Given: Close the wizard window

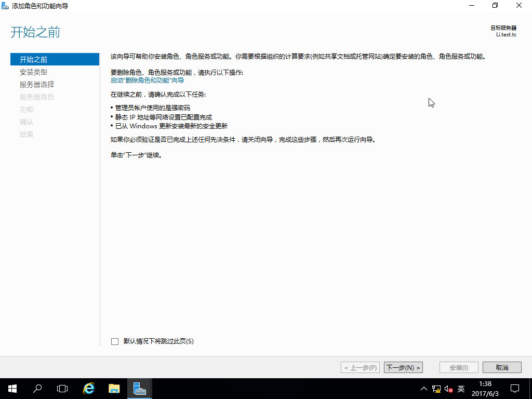Looking at the screenshot, I should tap(519, 6).
